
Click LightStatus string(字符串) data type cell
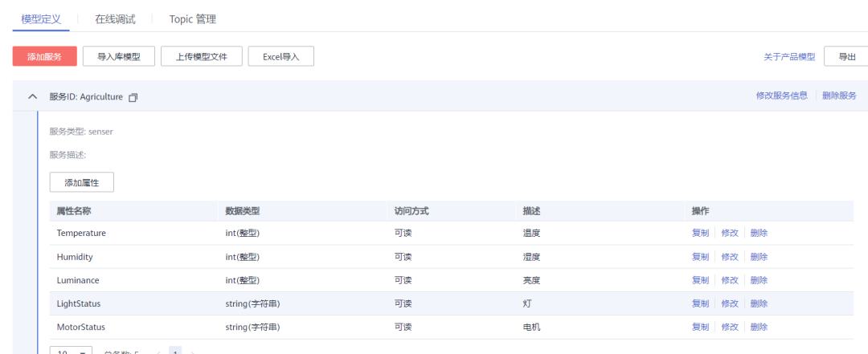[x=252, y=303]
